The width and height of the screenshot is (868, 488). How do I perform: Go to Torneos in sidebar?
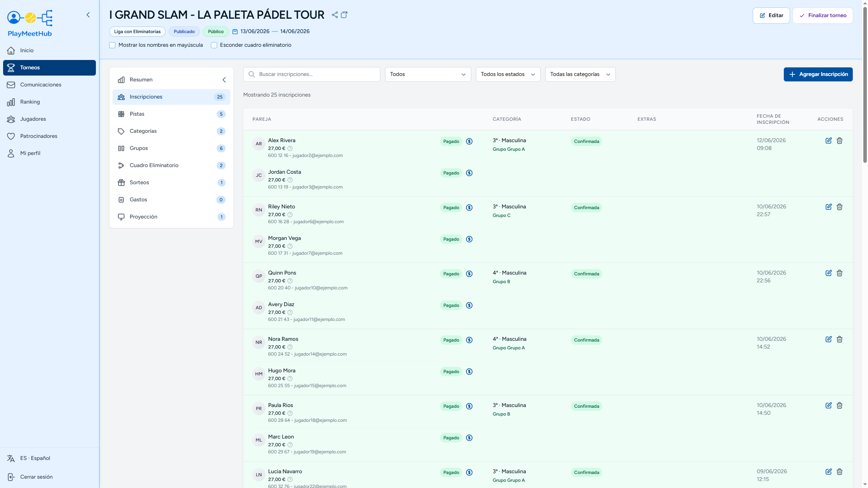pos(49,68)
